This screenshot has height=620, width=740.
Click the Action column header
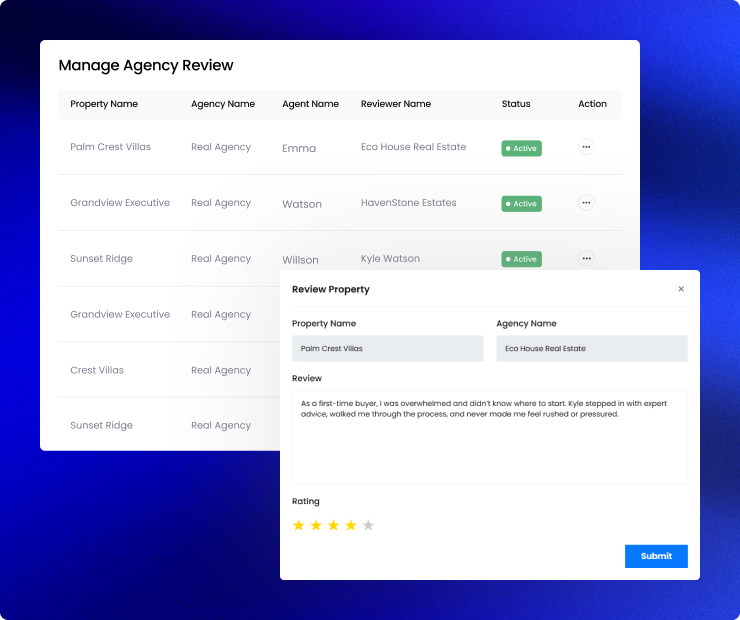pyautogui.click(x=592, y=104)
